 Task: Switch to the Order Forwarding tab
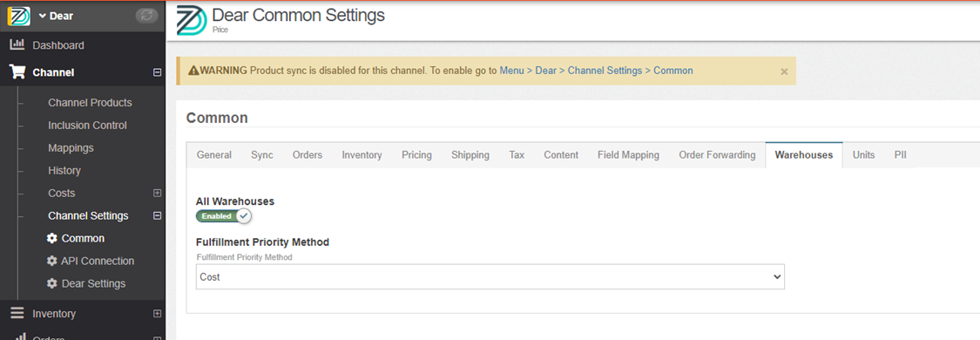click(x=718, y=155)
